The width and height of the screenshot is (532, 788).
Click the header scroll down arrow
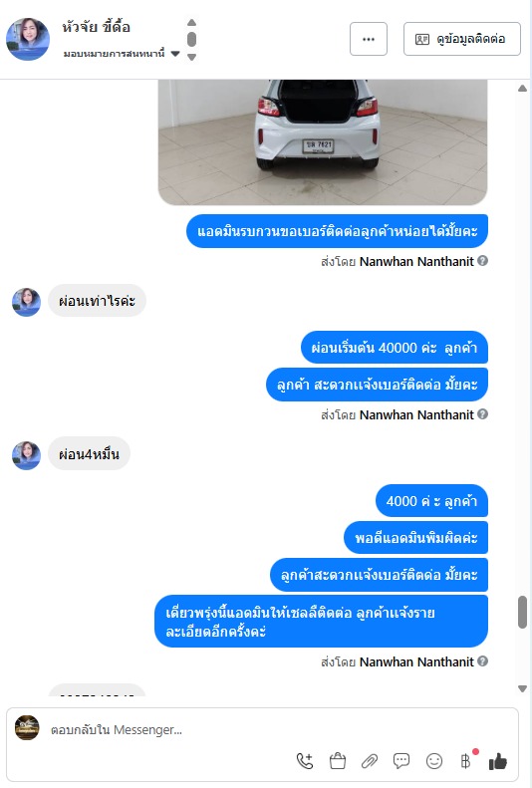click(x=191, y=57)
